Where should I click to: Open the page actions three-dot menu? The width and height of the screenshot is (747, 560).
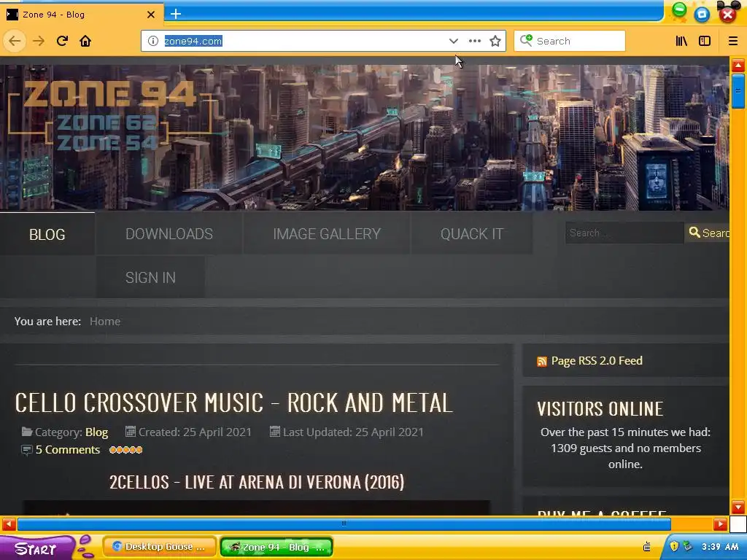click(474, 41)
